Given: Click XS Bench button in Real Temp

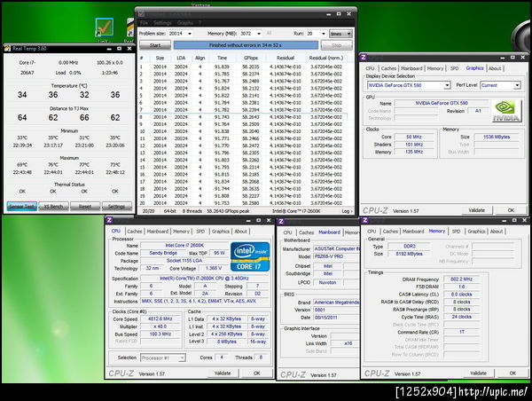Looking at the screenshot, I should tap(53, 207).
